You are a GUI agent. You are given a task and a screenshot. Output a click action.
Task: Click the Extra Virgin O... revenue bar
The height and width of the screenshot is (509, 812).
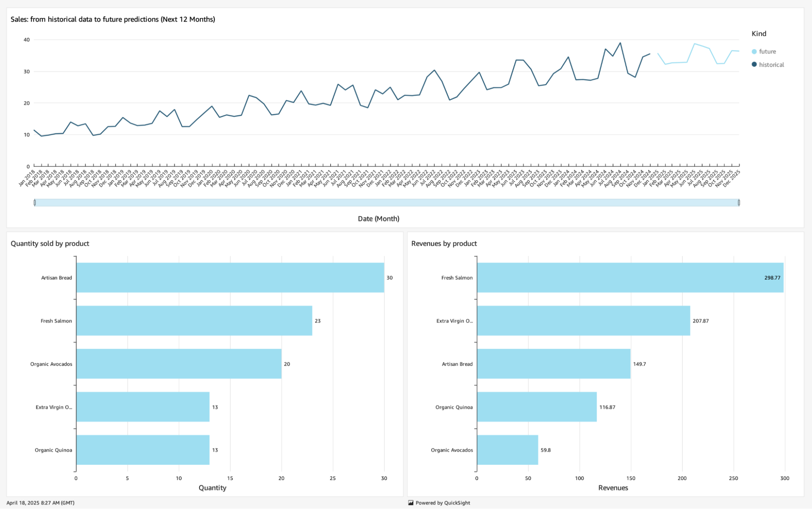(x=583, y=321)
